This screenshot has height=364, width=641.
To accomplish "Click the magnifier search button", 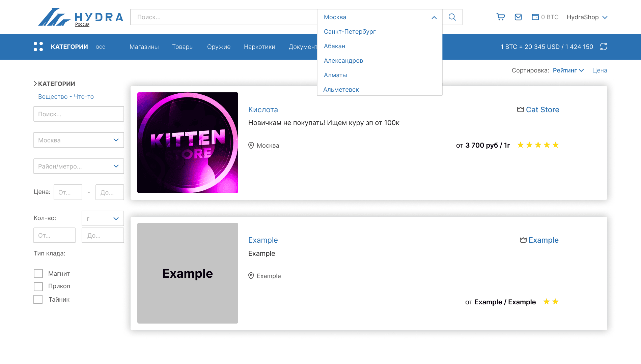I will pos(452,17).
